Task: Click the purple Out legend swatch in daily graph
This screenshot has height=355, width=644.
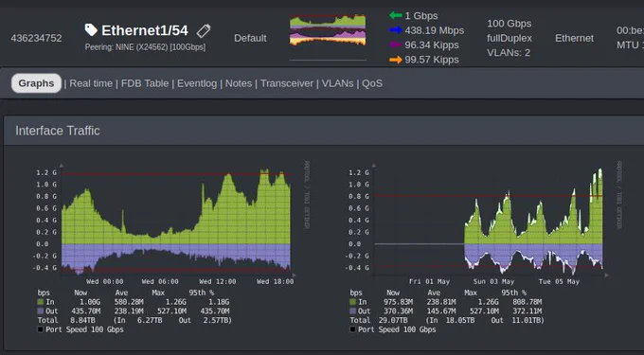Action: 40,311
